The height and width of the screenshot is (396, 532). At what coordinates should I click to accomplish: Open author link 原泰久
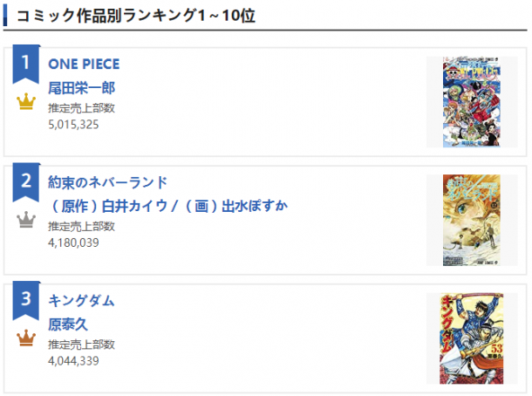(68, 324)
